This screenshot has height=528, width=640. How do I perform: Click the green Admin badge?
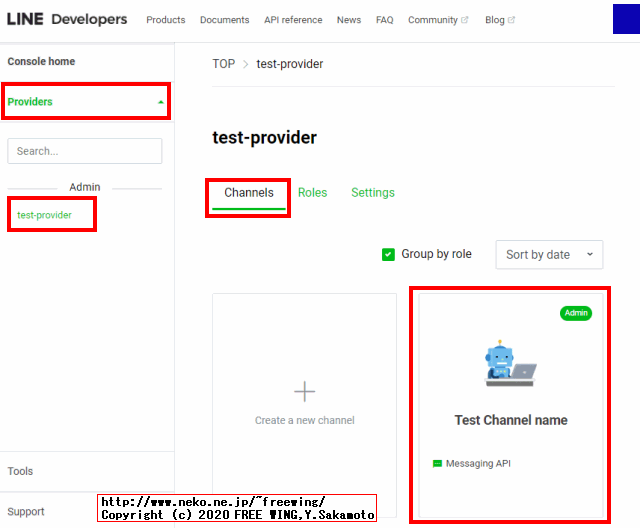pos(576,313)
